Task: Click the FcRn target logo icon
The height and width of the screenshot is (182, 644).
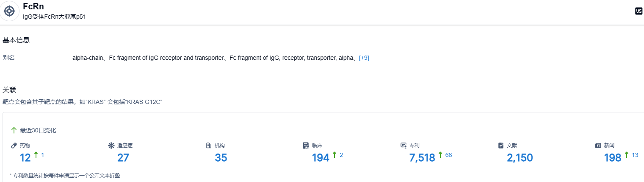Action: (9, 11)
